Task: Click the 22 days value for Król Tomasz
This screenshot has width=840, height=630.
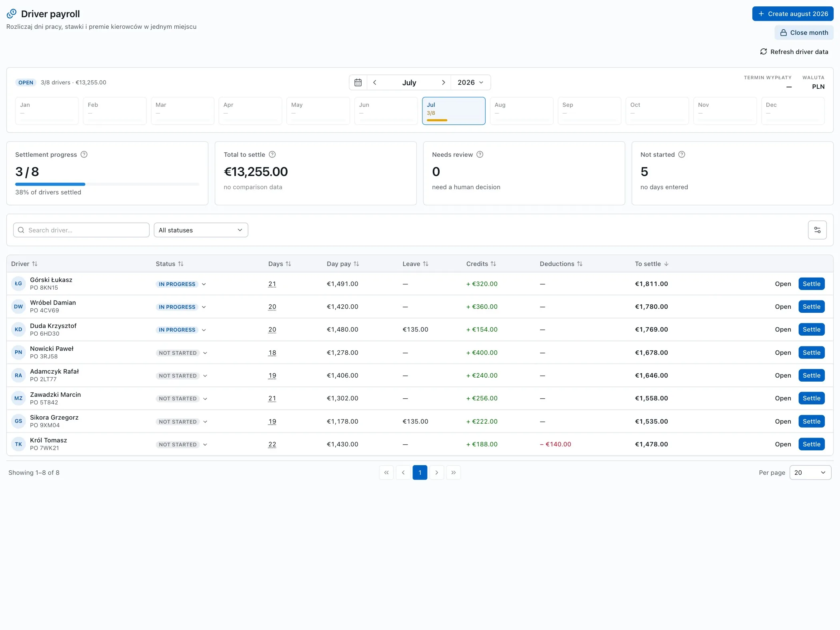Action: click(272, 444)
